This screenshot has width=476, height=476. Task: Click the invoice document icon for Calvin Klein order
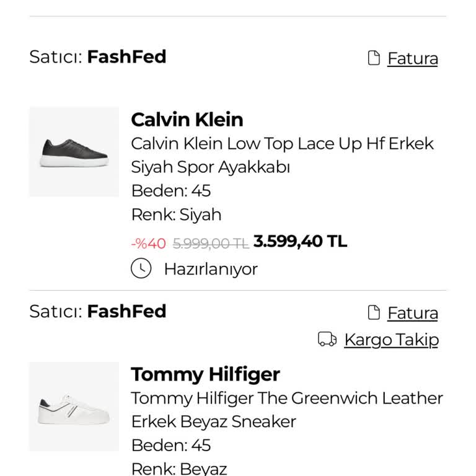click(374, 58)
